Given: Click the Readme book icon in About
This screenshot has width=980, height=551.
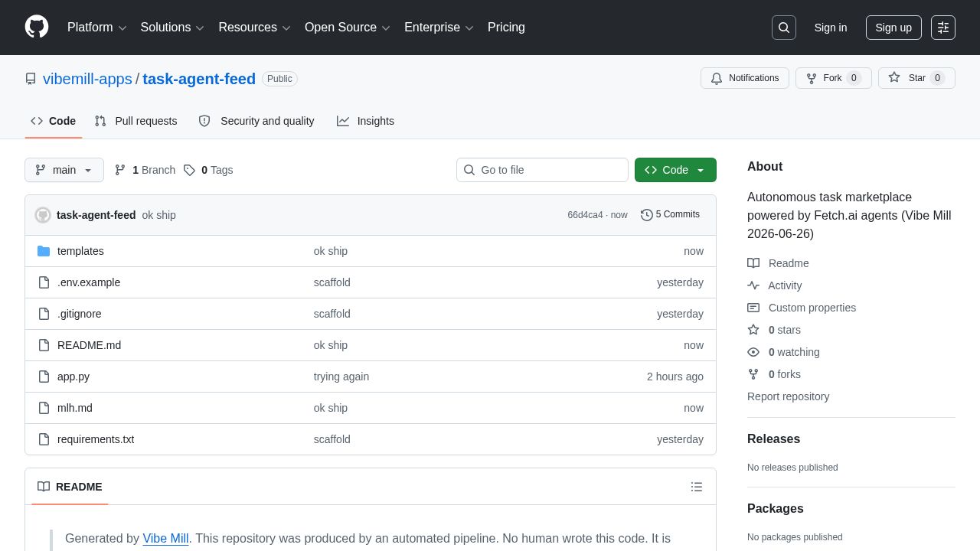Looking at the screenshot, I should [x=753, y=263].
